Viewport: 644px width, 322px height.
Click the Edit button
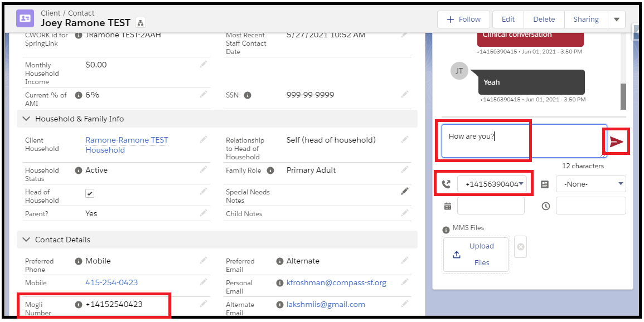coord(508,19)
